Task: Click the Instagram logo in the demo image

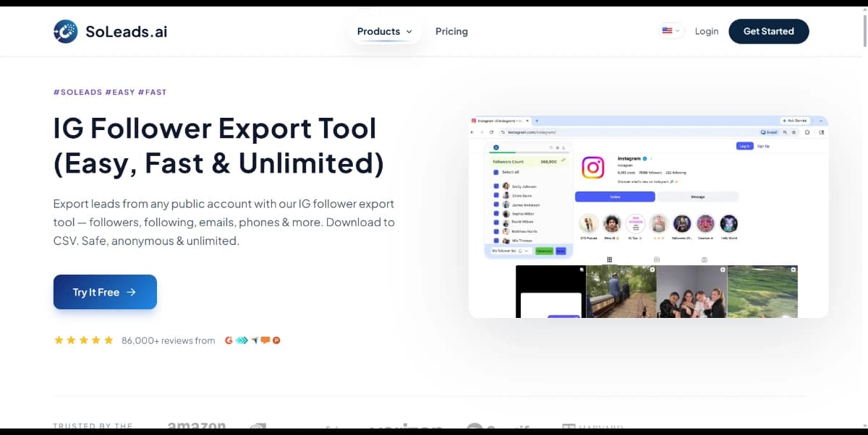Action: click(593, 168)
